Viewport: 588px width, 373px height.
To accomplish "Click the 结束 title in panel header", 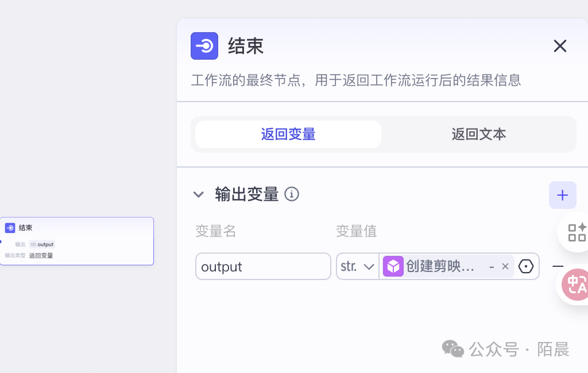I will pos(246,46).
